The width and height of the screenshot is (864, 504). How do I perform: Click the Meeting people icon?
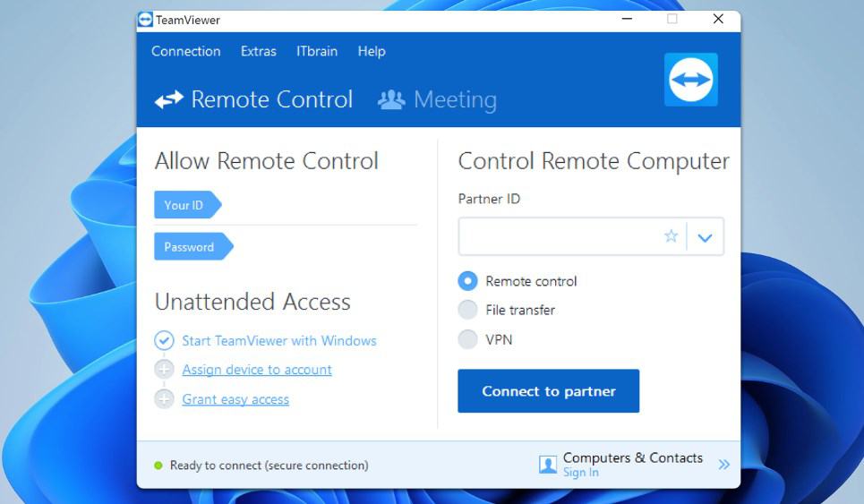pyautogui.click(x=391, y=99)
